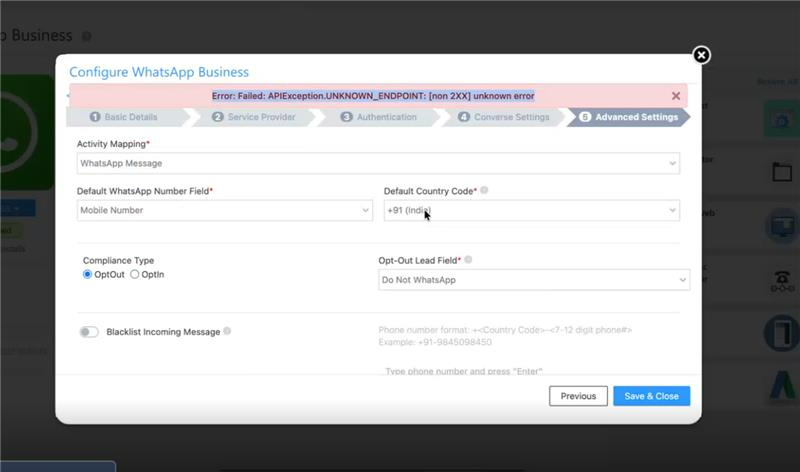Close the Configure WhatsApp Business dialog

point(702,55)
